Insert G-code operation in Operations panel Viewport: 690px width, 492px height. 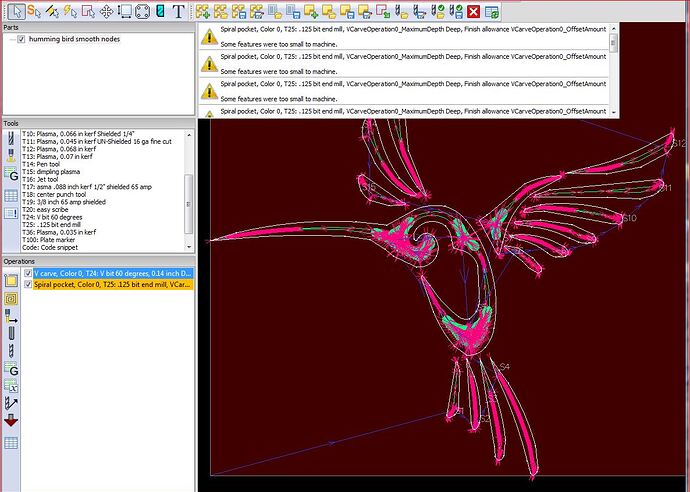pyautogui.click(x=11, y=369)
